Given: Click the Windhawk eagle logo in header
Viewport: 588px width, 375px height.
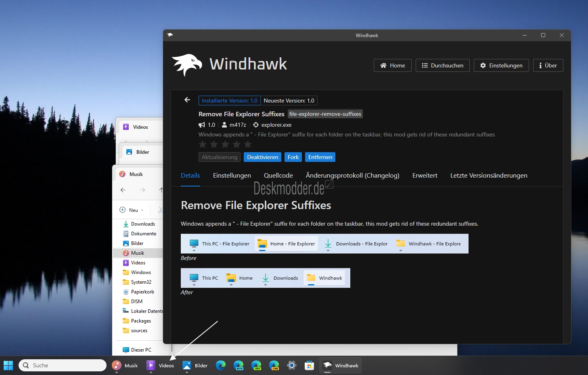Looking at the screenshot, I should 187,65.
